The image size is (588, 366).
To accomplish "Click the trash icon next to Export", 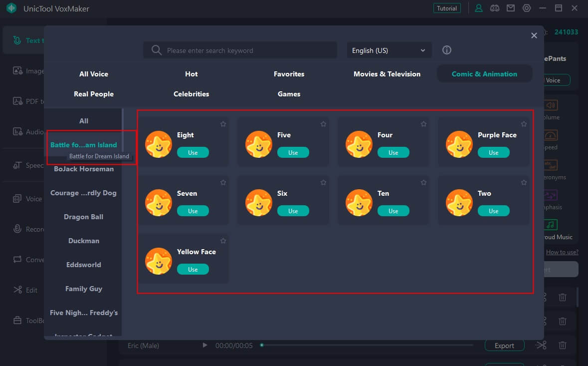I will click(563, 346).
